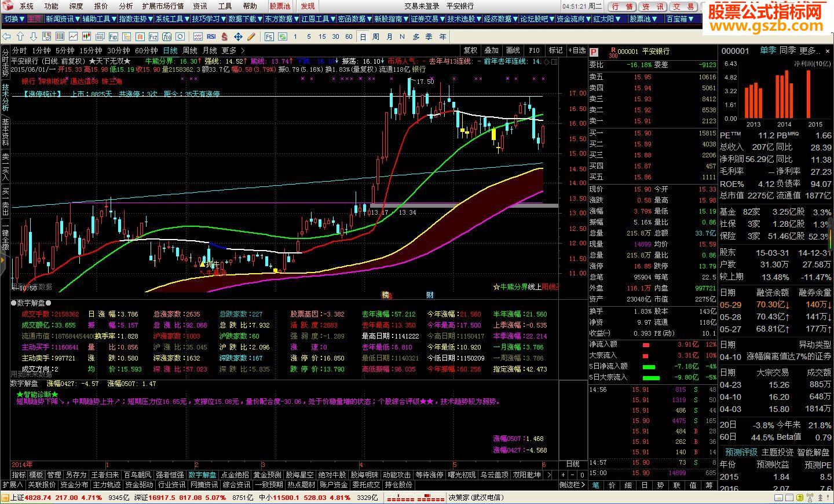Open the 切换 dropdown
The height and width of the screenshot is (504, 834).
[14, 19]
